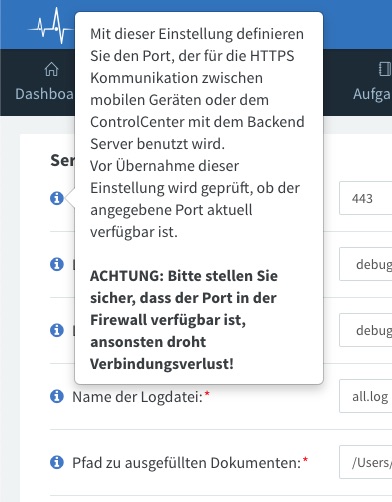Screen dimensions: 392x502
Task: Click the bold ACHTUNG warning text in tooltip
Action: [x=184, y=320]
